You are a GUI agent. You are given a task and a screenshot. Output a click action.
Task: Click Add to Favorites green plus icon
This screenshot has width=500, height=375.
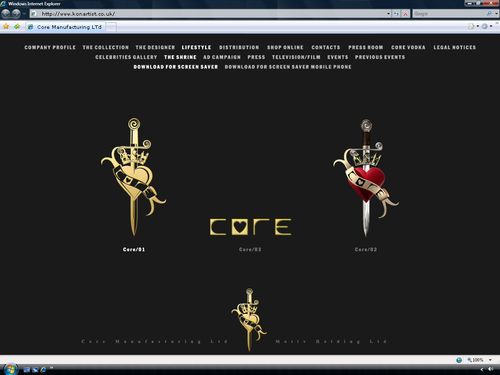click(17, 26)
